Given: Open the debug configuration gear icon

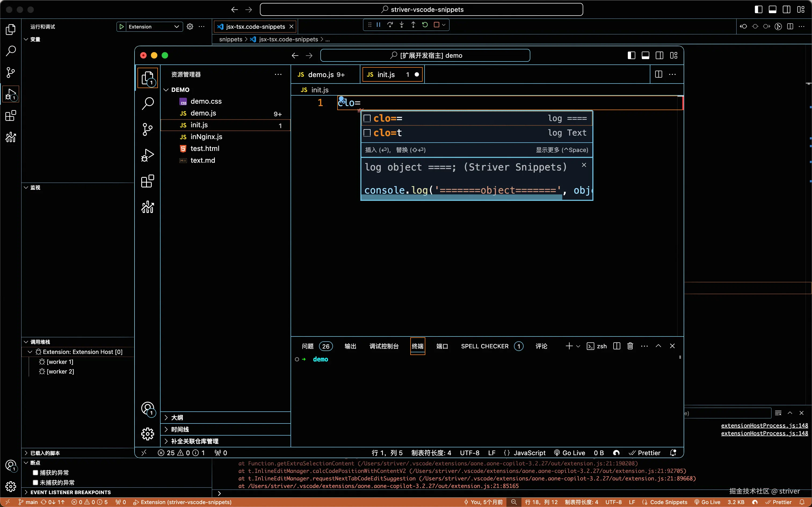Looking at the screenshot, I should (x=190, y=27).
